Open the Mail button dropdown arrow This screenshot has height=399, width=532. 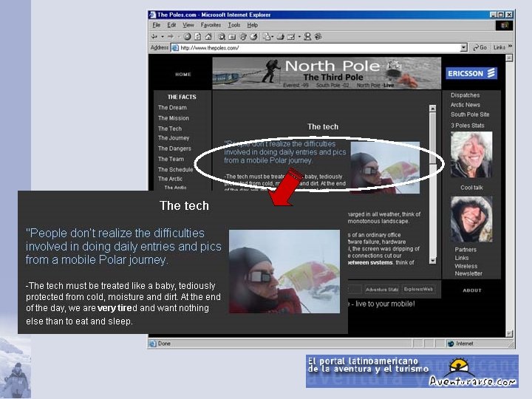(273, 37)
